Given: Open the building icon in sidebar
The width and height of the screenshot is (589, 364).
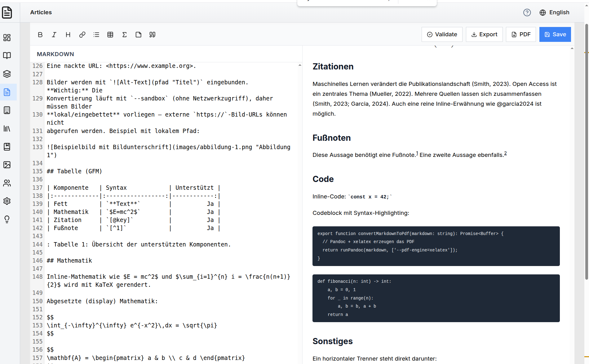Looking at the screenshot, I should [7, 110].
